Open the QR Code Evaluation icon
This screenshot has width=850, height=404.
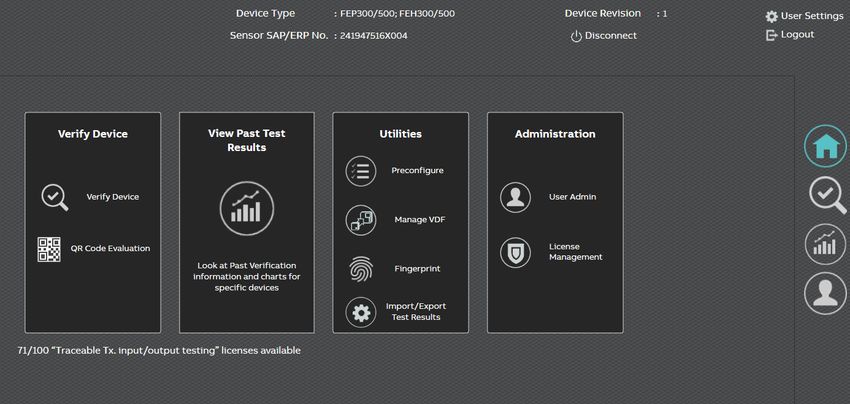pyautogui.click(x=49, y=249)
